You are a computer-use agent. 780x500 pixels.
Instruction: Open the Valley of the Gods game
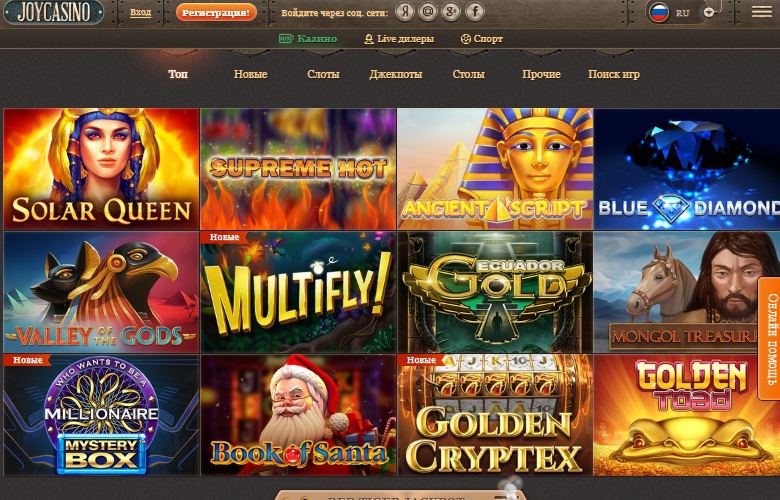click(x=101, y=292)
